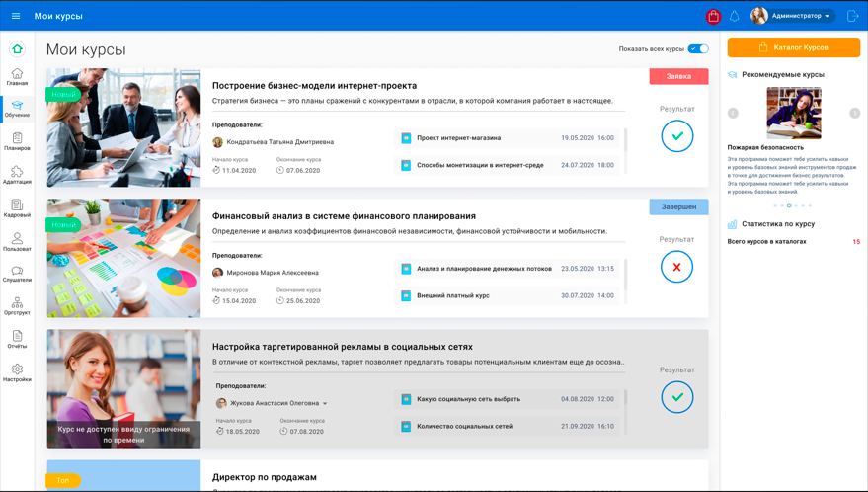The image size is (868, 492).
Task: Open Отчёты in the sidebar
Action: (x=17, y=340)
